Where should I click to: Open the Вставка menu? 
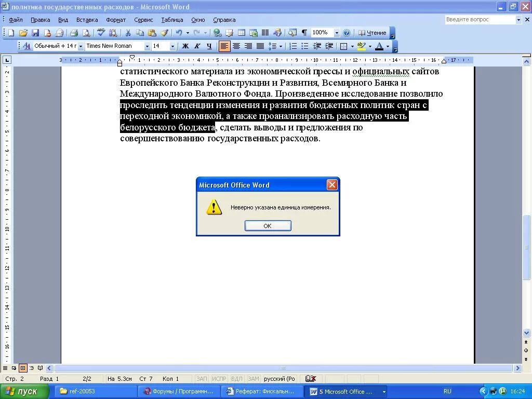87,20
